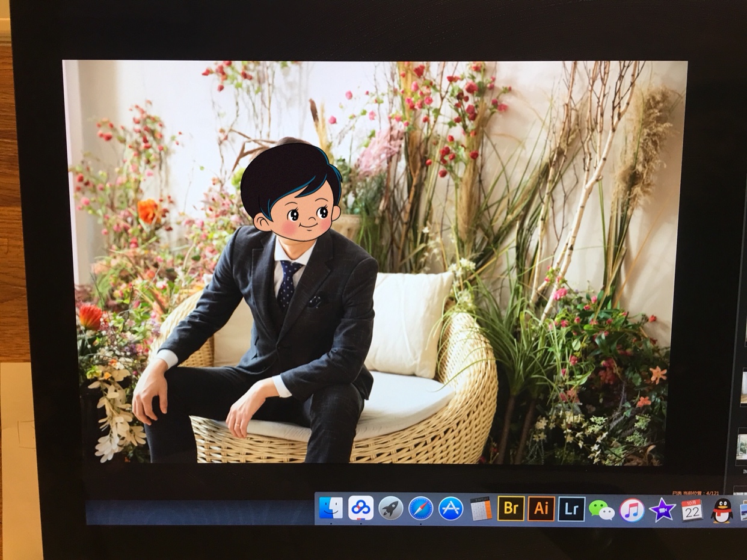
Task: Launch Adobe Illustrator (Ai) from dock
Action: 541,509
